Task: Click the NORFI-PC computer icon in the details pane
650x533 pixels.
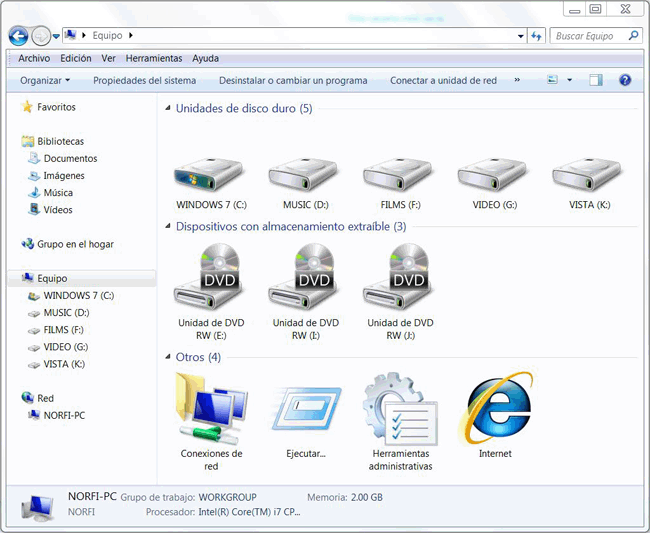Action: (38, 508)
